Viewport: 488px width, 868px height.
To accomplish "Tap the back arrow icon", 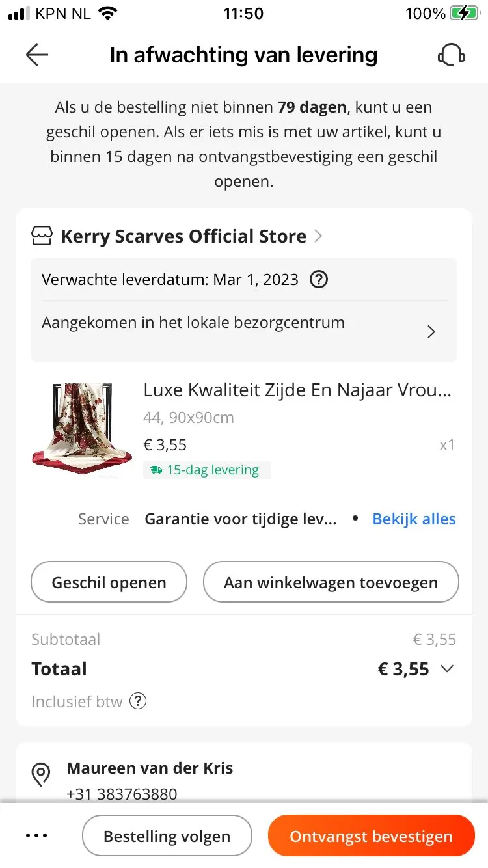I will pos(37,55).
